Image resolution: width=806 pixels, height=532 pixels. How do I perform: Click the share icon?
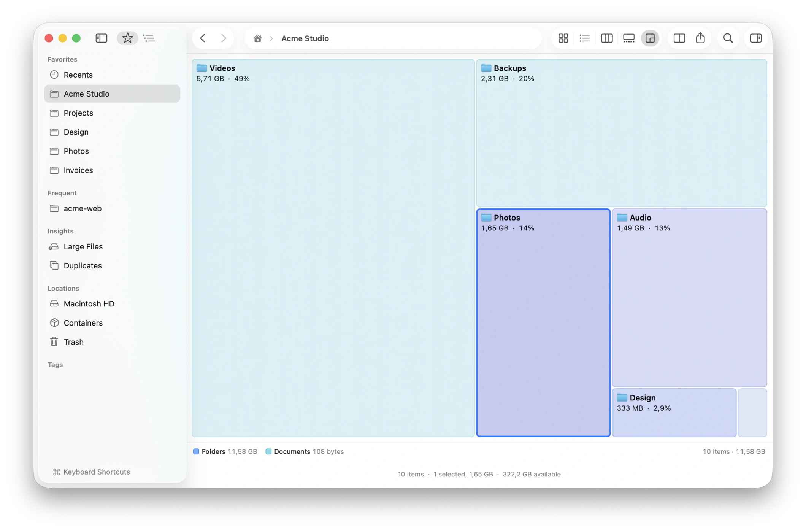click(x=700, y=38)
